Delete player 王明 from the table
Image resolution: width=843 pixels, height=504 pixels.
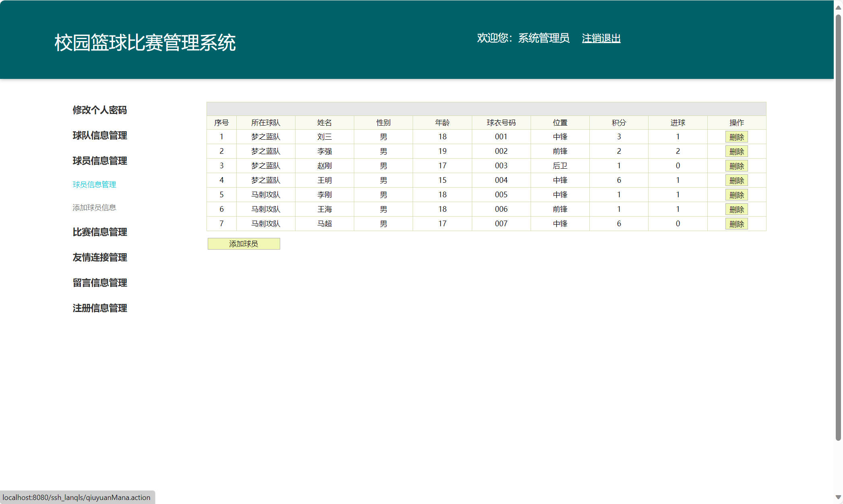pos(736,180)
